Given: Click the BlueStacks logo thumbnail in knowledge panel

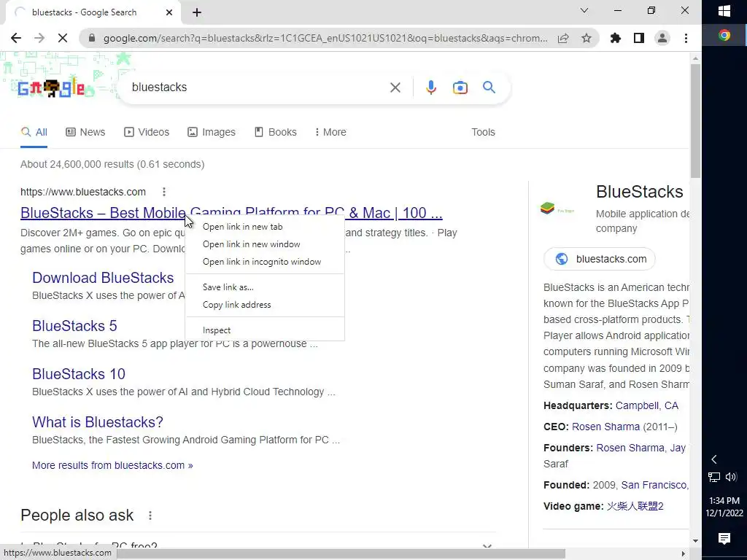Looking at the screenshot, I should click(557, 209).
